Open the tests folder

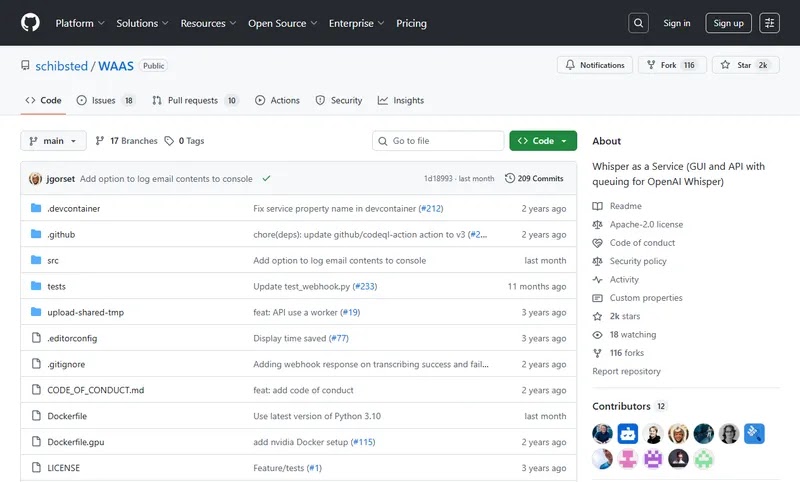(x=56, y=286)
